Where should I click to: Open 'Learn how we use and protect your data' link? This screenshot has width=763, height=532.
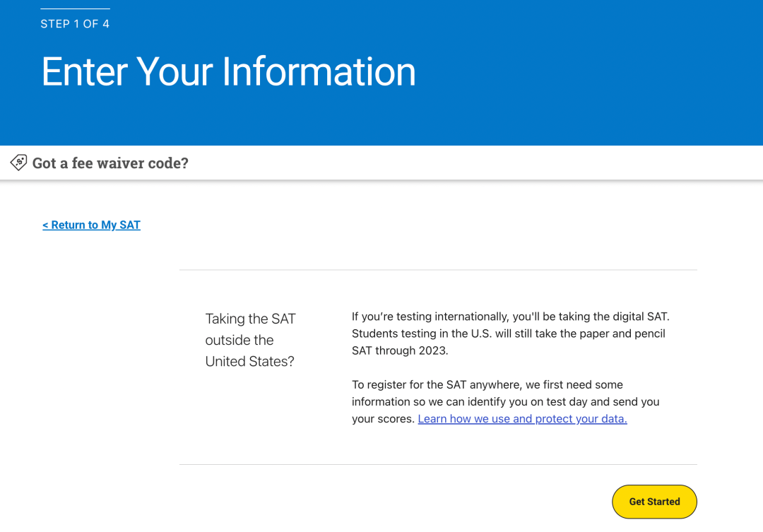tap(522, 418)
